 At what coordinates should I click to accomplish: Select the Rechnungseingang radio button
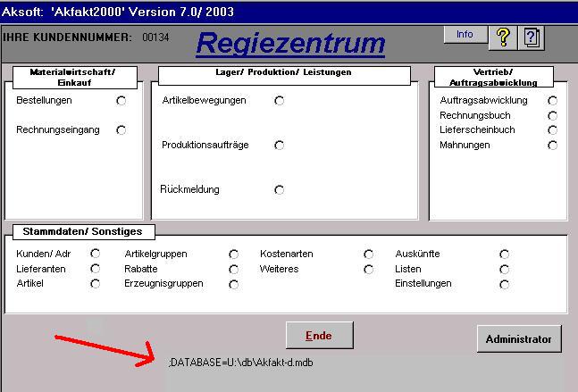pyautogui.click(x=121, y=130)
